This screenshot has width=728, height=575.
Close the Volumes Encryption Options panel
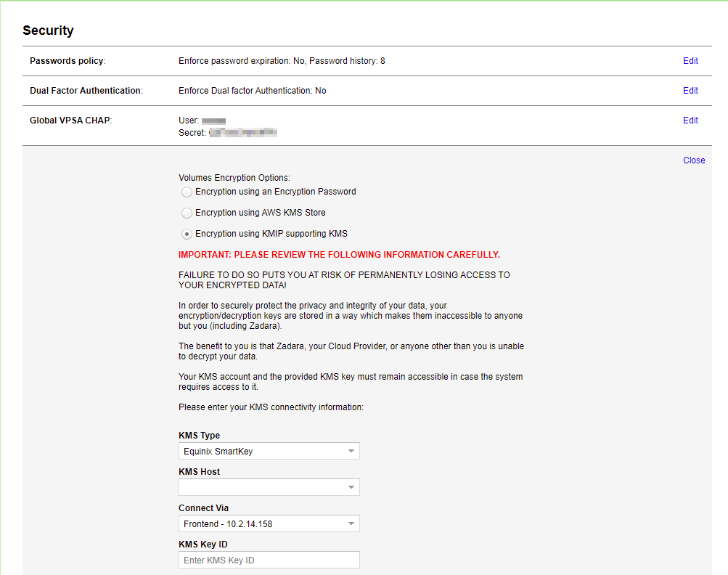tap(693, 160)
